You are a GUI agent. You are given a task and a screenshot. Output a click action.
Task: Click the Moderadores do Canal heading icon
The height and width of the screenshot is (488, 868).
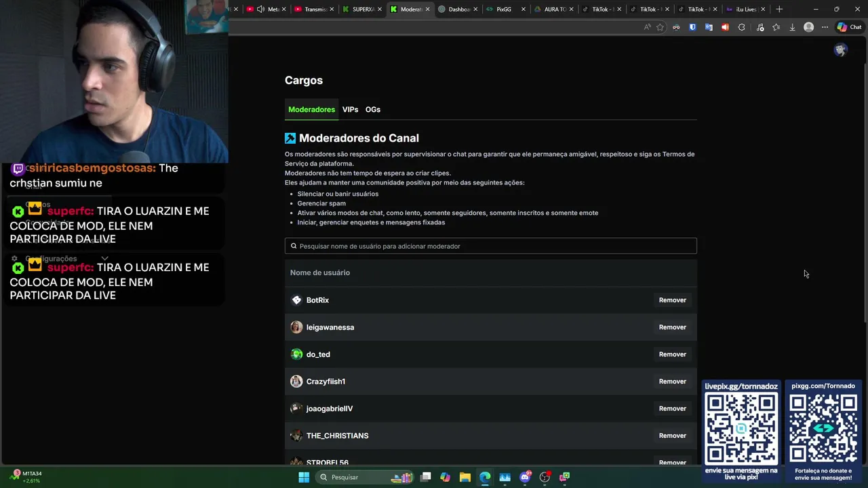pos(290,138)
